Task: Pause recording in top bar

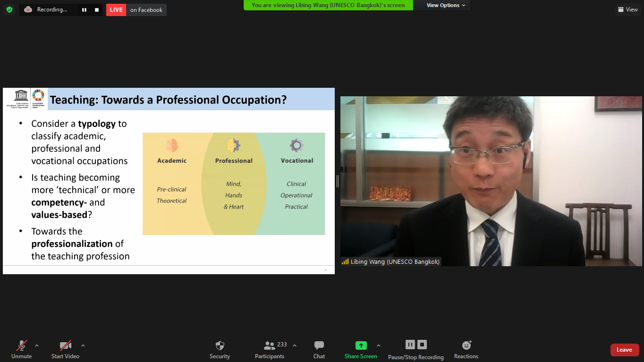Action: point(84,10)
